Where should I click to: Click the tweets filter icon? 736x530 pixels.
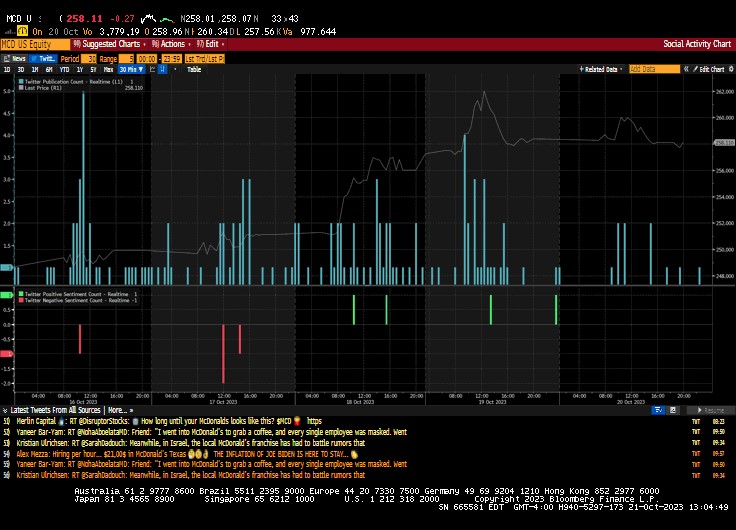(x=659, y=410)
